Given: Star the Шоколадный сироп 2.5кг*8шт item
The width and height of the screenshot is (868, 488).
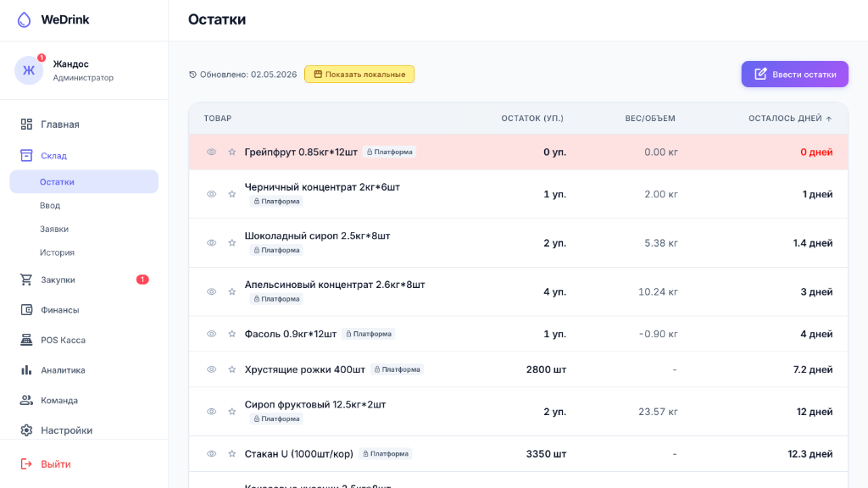Looking at the screenshot, I should click(x=232, y=243).
